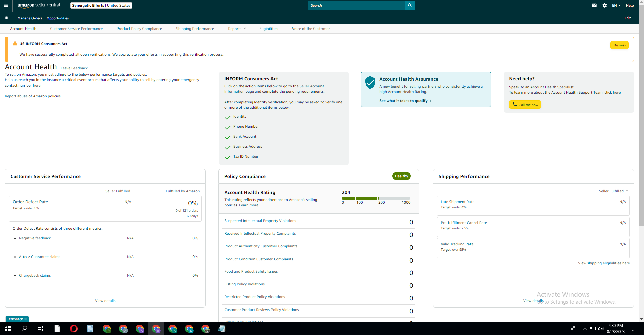
Task: Click the bookmark icon beside Manage Orders
Action: pos(6,18)
